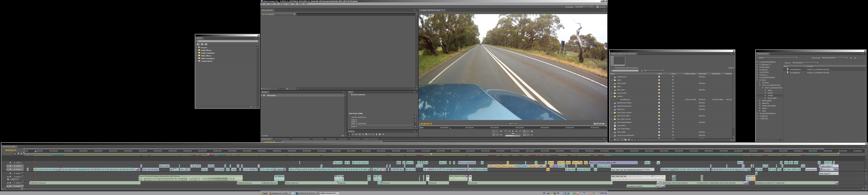This screenshot has width=868, height=195.
Task: Click AUSTRALIA.tif taskbar button
Action: pos(306,193)
